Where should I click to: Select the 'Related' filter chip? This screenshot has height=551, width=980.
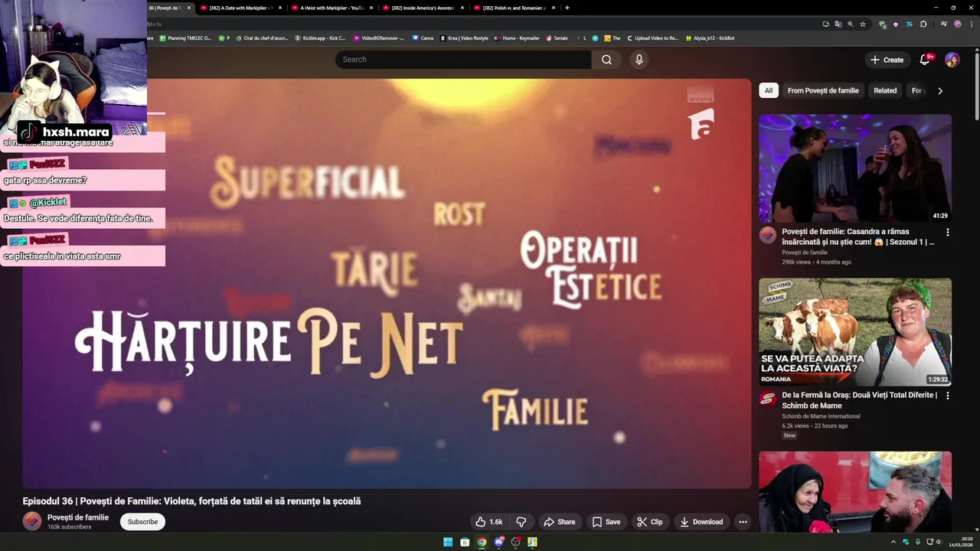[x=885, y=90]
